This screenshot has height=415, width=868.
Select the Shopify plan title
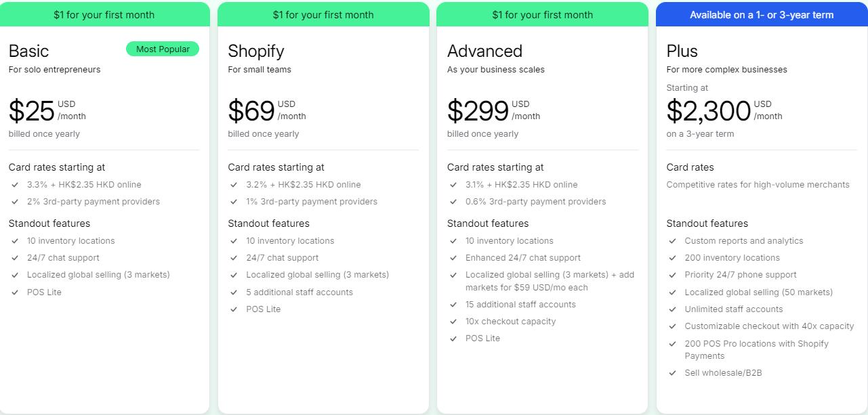click(x=256, y=51)
